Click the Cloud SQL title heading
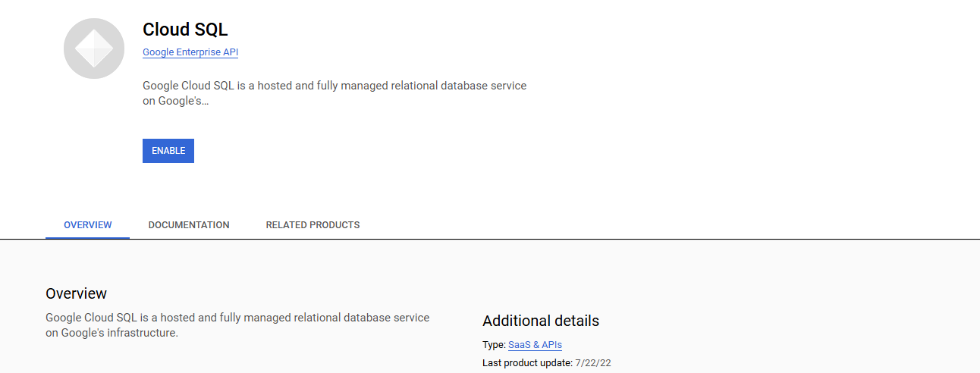Image resolution: width=980 pixels, height=373 pixels. pyautogui.click(x=185, y=30)
